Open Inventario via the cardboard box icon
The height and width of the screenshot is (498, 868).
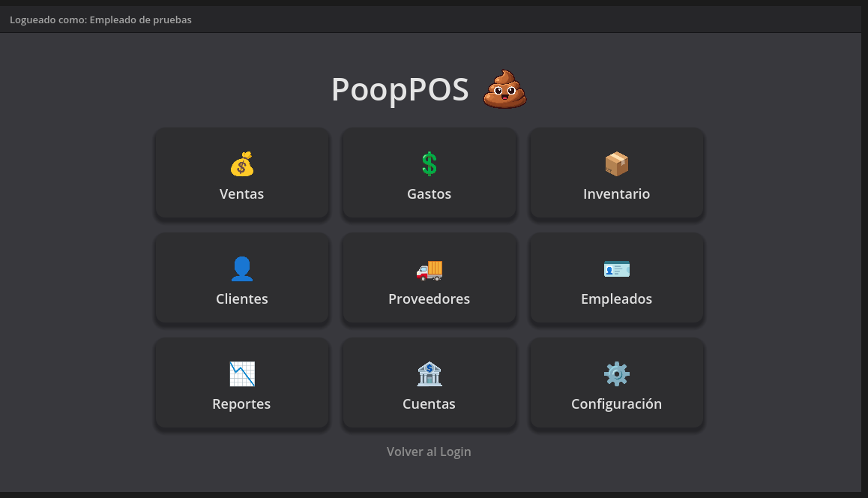(x=616, y=163)
